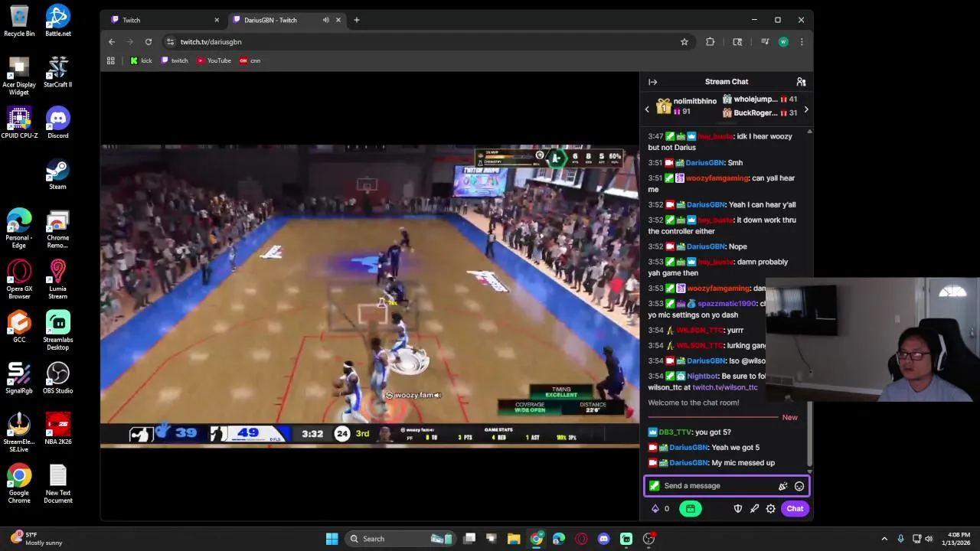This screenshot has height=551, width=980.
Task: Click the green rewards calendar button
Action: [x=690, y=509]
